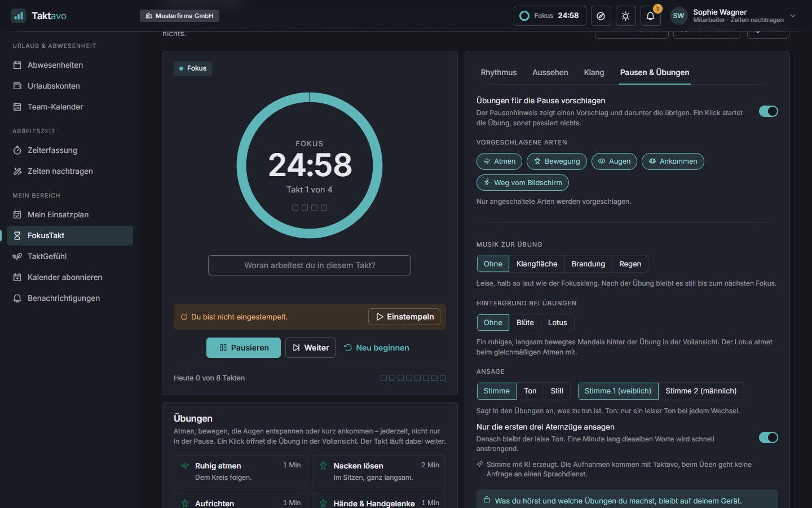
Task: Toggle the Weg vom Bildschirm chip
Action: pos(523,183)
